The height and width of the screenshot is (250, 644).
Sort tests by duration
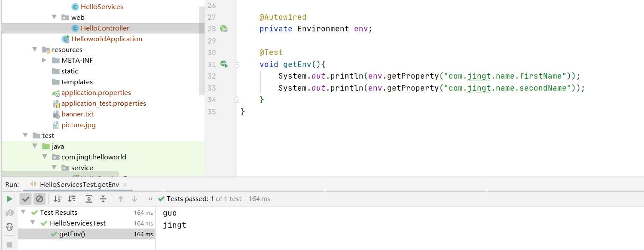pos(72,199)
